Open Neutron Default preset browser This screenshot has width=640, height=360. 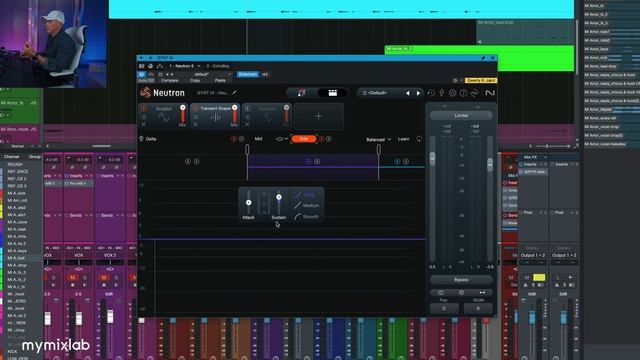click(378, 93)
